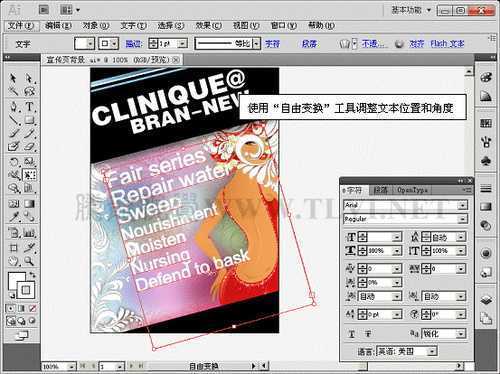
Task: Select the Column Graph tool
Action: click(x=29, y=232)
